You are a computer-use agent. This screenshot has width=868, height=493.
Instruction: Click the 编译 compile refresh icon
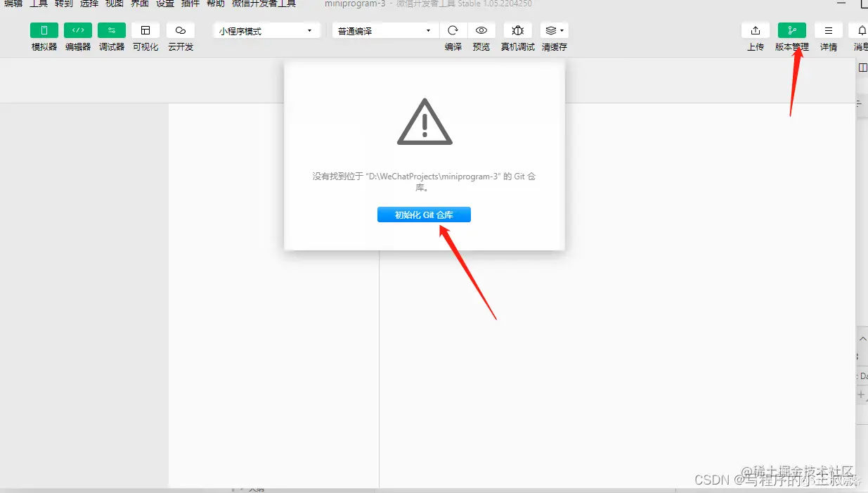(x=453, y=30)
